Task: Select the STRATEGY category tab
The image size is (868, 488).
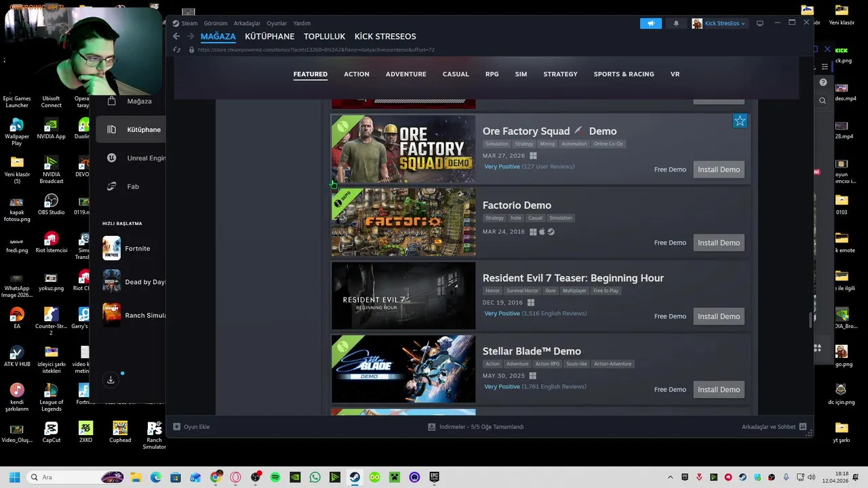Action: click(560, 74)
